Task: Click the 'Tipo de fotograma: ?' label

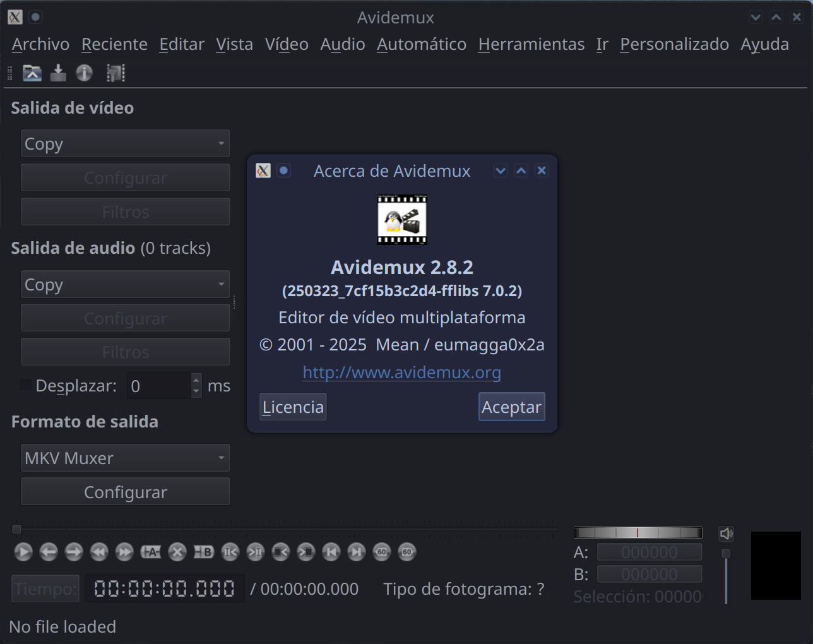Action: pos(463,588)
